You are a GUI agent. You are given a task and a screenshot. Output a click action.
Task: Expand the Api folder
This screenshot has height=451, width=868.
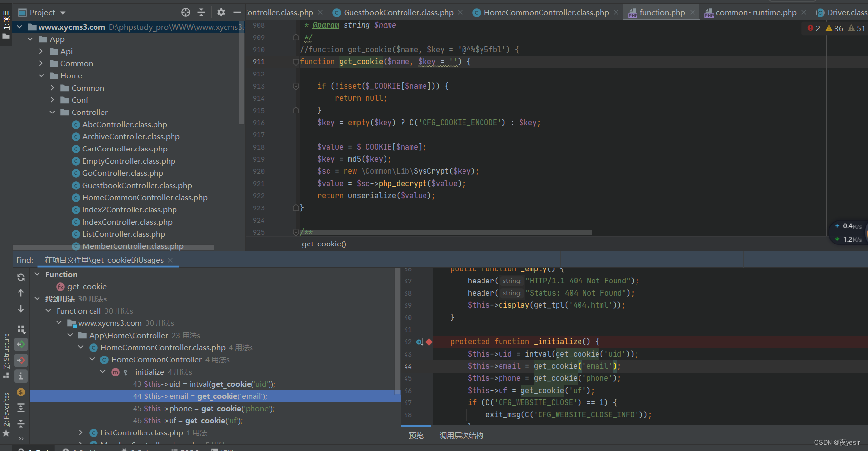41,51
